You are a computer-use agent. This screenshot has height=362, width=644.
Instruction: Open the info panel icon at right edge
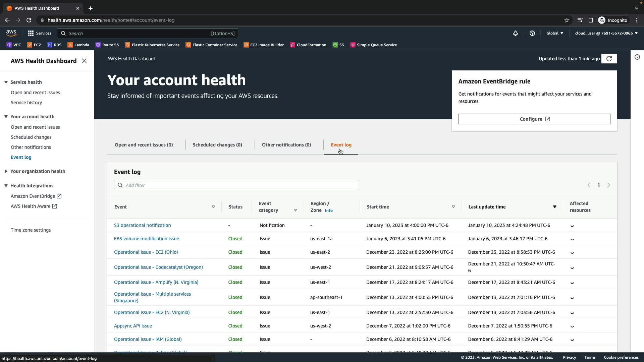point(637,57)
